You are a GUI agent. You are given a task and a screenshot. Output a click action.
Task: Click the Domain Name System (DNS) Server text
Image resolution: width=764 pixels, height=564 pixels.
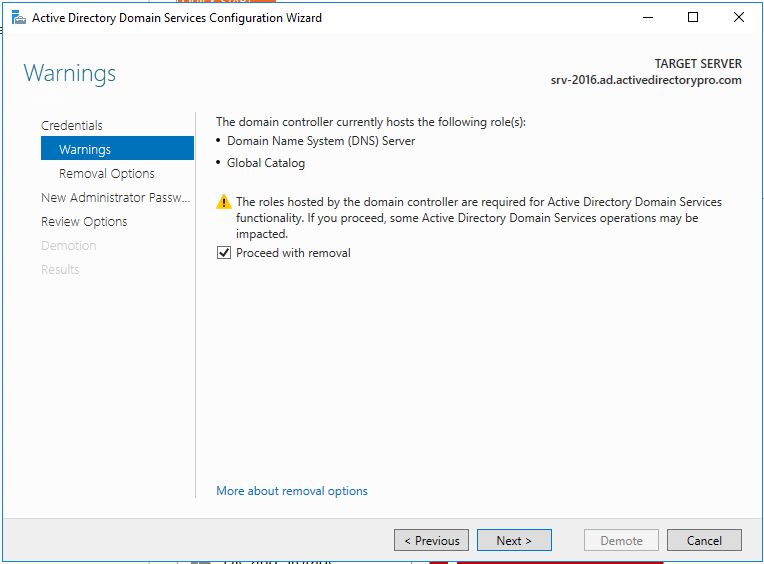tap(321, 141)
